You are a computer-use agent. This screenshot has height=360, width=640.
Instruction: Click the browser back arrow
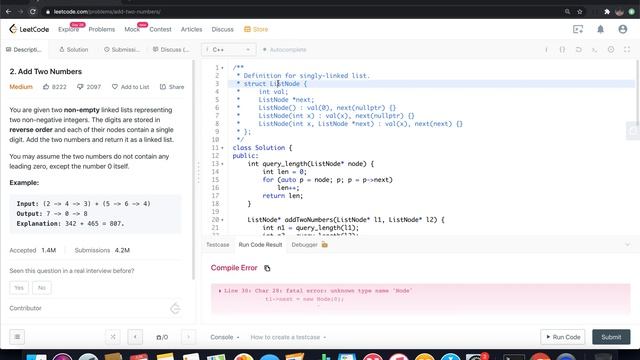[8, 11]
